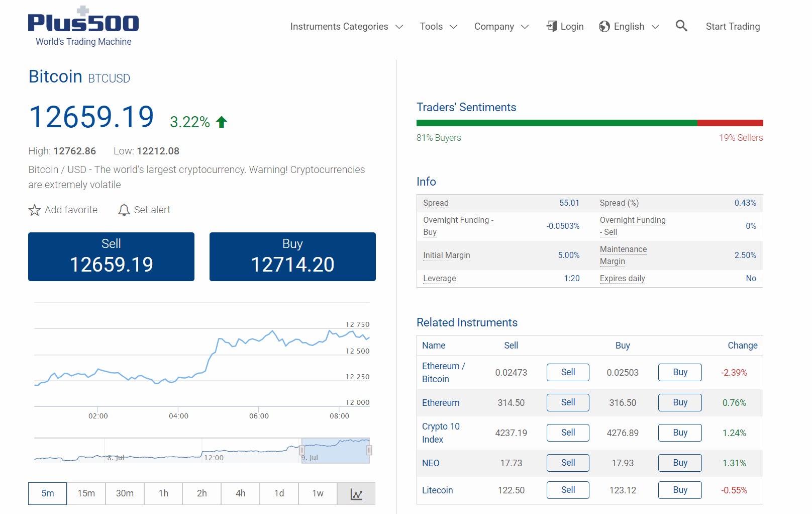Click the Set alert bell icon

(124, 210)
